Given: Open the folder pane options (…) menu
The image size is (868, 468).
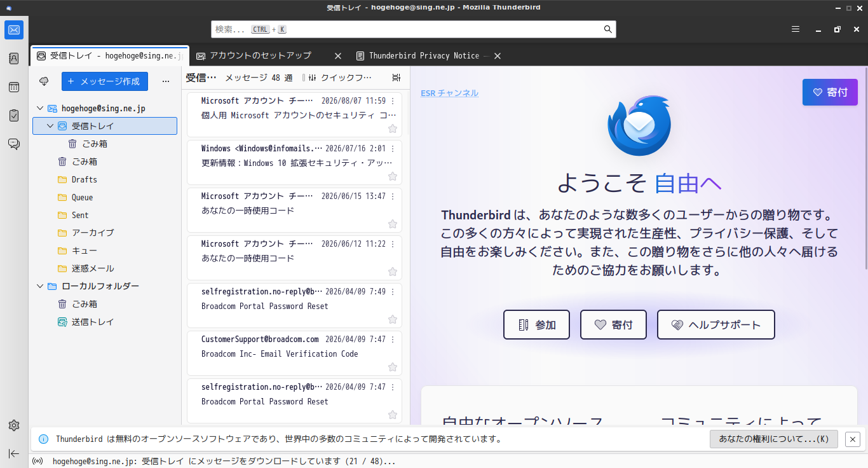Looking at the screenshot, I should tap(166, 81).
